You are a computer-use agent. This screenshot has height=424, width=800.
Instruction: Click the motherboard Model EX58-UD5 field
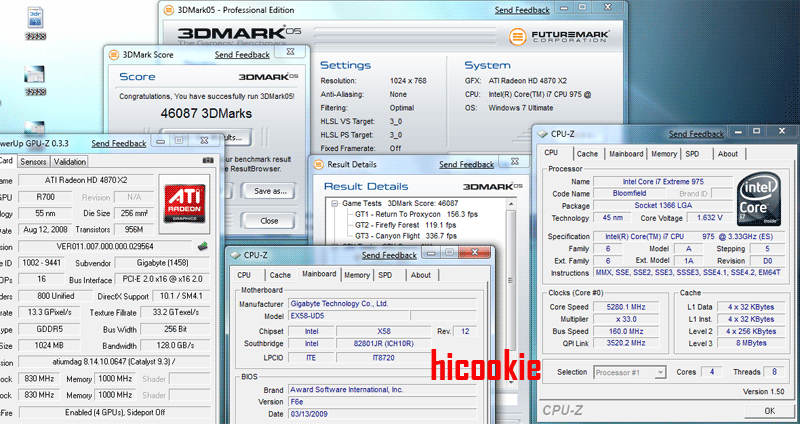click(x=348, y=316)
